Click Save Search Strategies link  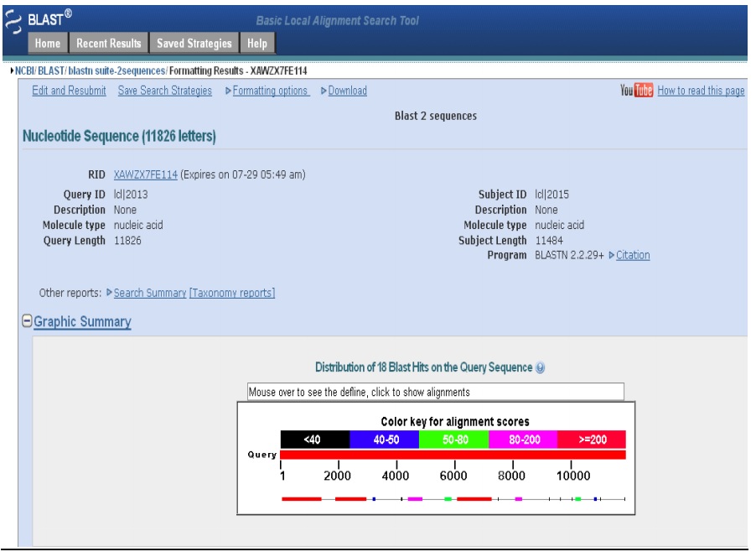point(164,91)
